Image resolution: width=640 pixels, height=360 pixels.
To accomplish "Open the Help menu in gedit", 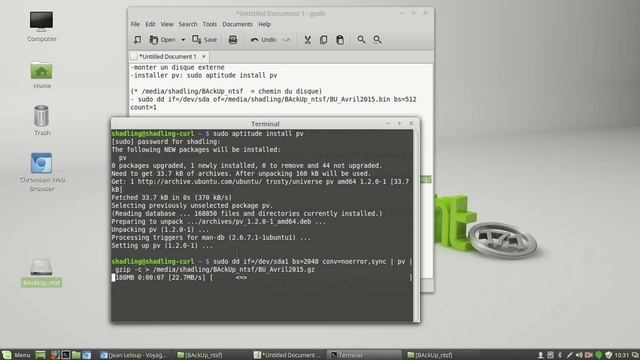I will tap(264, 24).
